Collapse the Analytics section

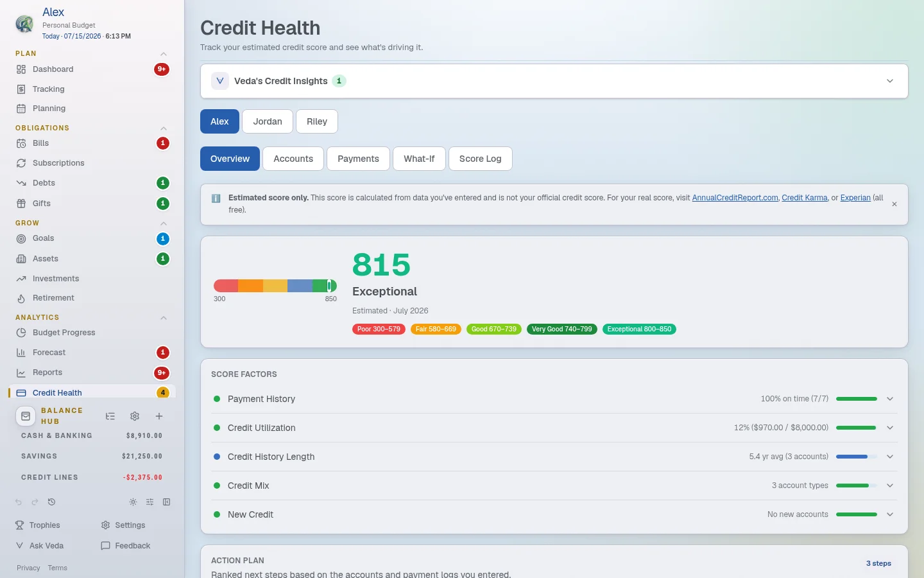(164, 318)
